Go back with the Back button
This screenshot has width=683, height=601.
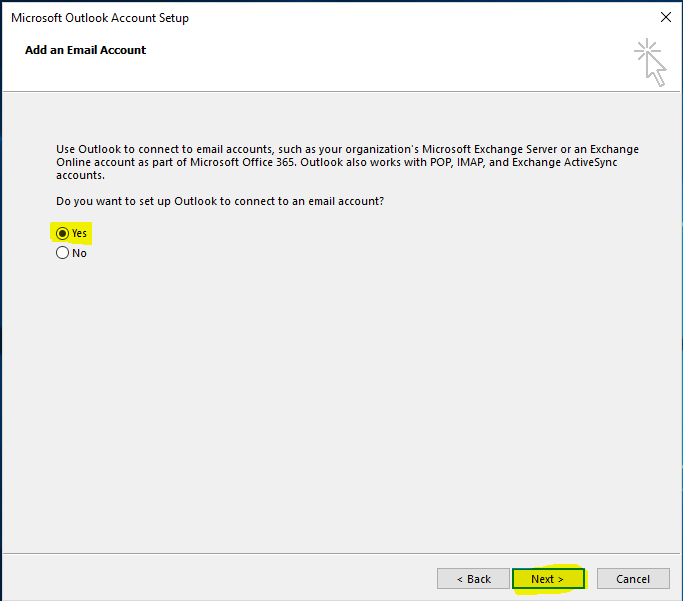point(473,579)
